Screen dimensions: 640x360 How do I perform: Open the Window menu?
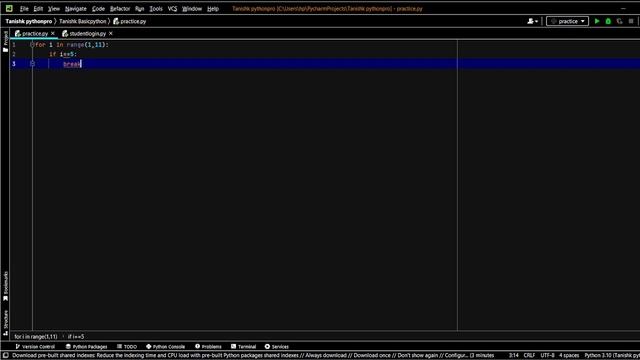[x=192, y=9]
